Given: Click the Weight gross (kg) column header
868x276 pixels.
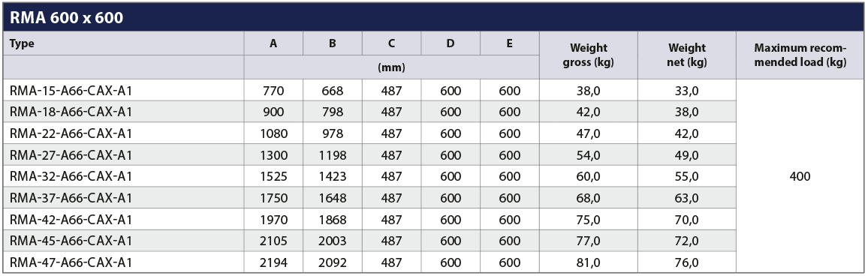Looking at the screenshot, I should [589, 55].
